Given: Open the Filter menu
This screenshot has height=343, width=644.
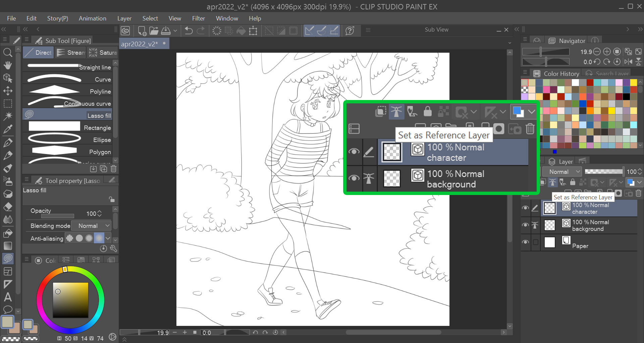Looking at the screenshot, I should coord(198,18).
